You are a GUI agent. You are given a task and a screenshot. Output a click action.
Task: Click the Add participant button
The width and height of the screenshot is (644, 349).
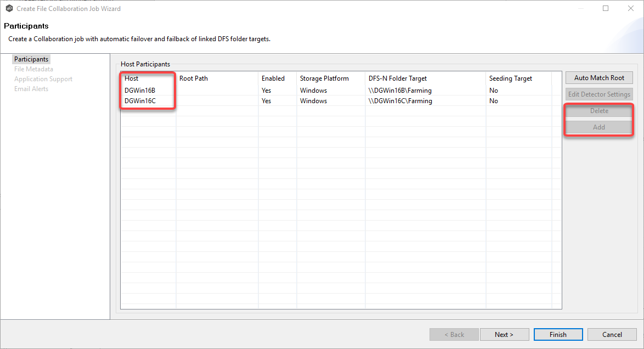pos(598,127)
